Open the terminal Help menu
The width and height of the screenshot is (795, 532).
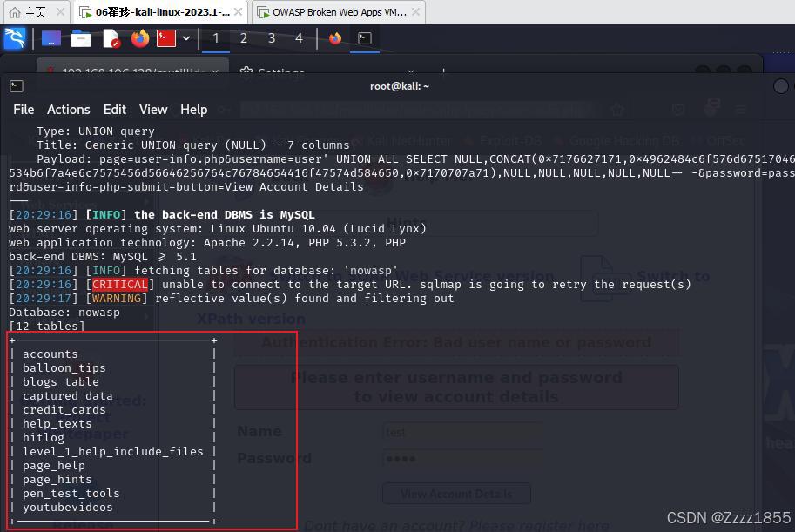pyautogui.click(x=193, y=110)
